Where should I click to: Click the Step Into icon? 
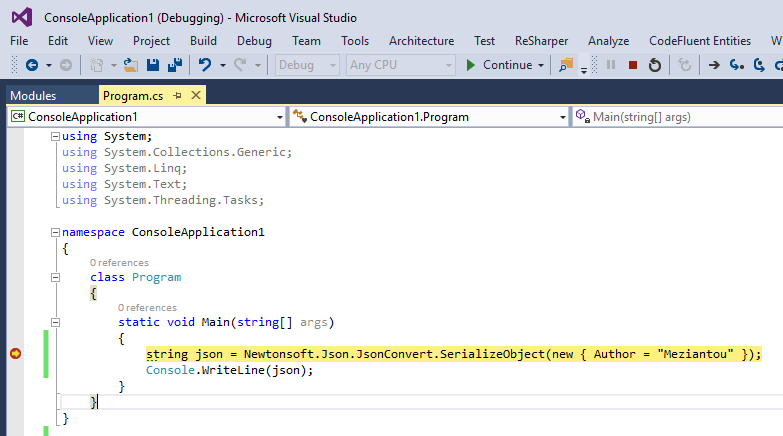click(x=737, y=65)
